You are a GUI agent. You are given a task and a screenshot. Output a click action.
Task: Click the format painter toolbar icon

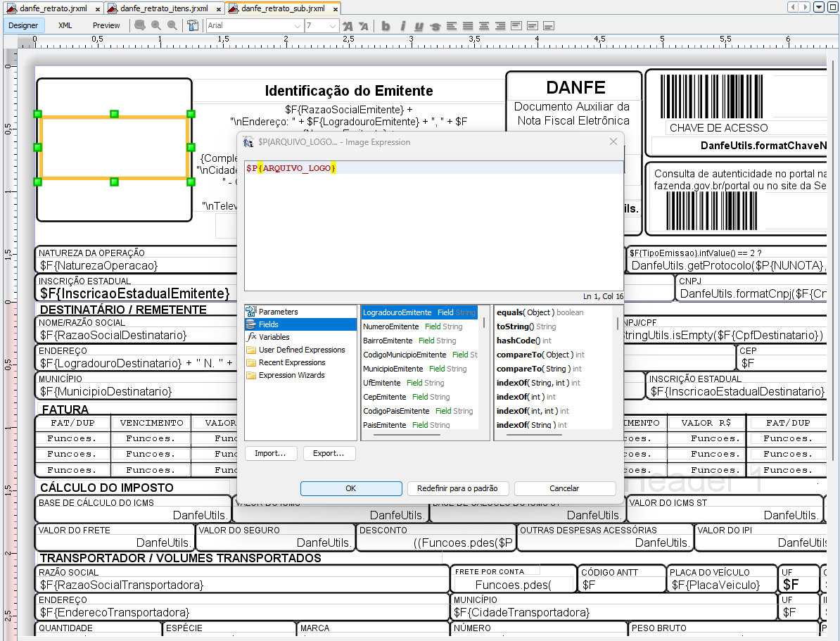(193, 25)
